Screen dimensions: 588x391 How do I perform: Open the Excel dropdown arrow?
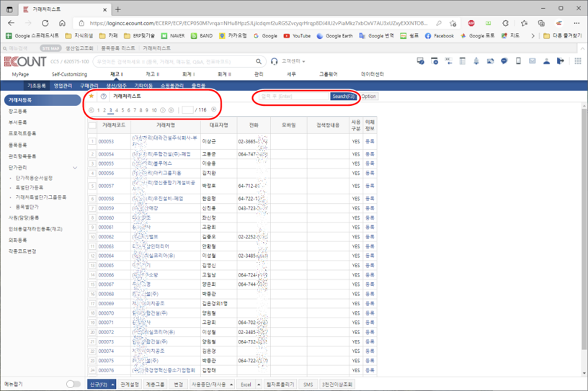[259, 385]
